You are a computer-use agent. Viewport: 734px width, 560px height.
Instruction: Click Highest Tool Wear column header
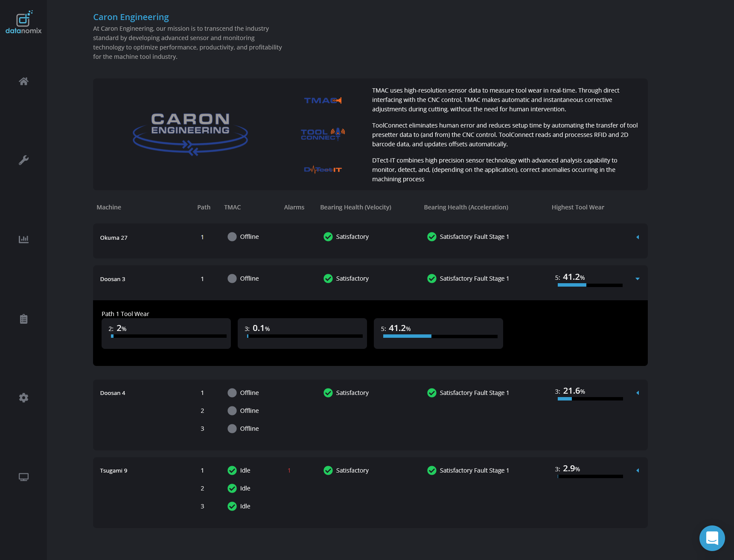click(578, 207)
